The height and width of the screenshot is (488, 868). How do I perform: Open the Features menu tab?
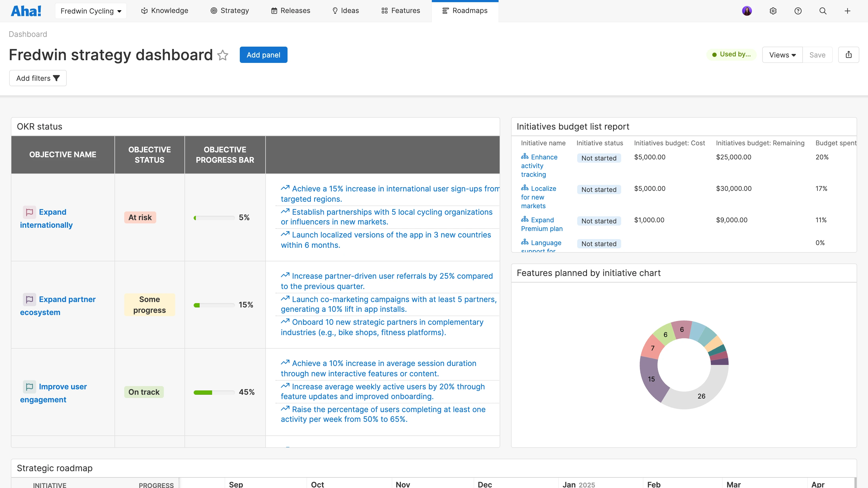pyautogui.click(x=401, y=11)
